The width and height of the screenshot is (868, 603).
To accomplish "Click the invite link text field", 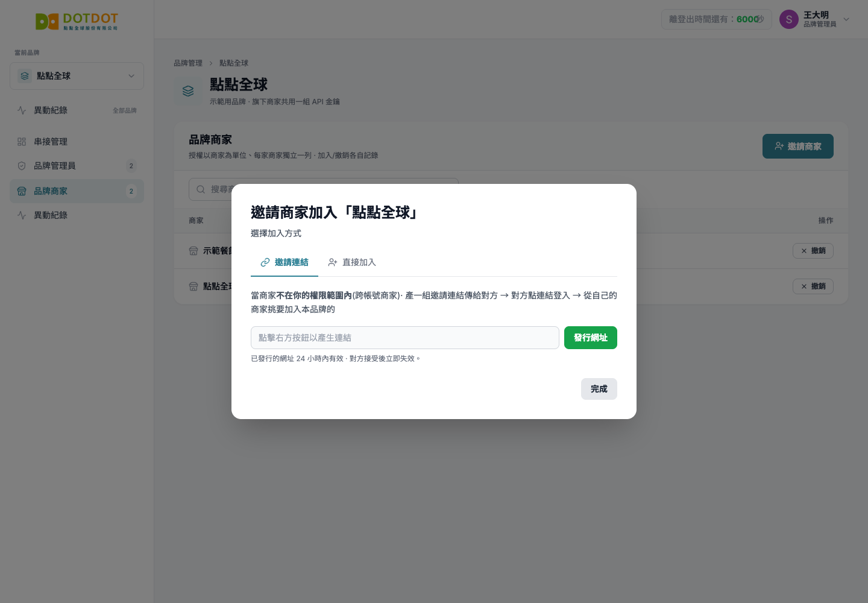I will (x=405, y=338).
